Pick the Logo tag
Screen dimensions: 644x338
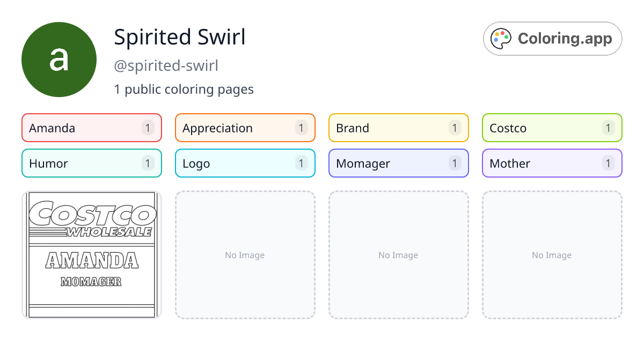pyautogui.click(x=245, y=163)
